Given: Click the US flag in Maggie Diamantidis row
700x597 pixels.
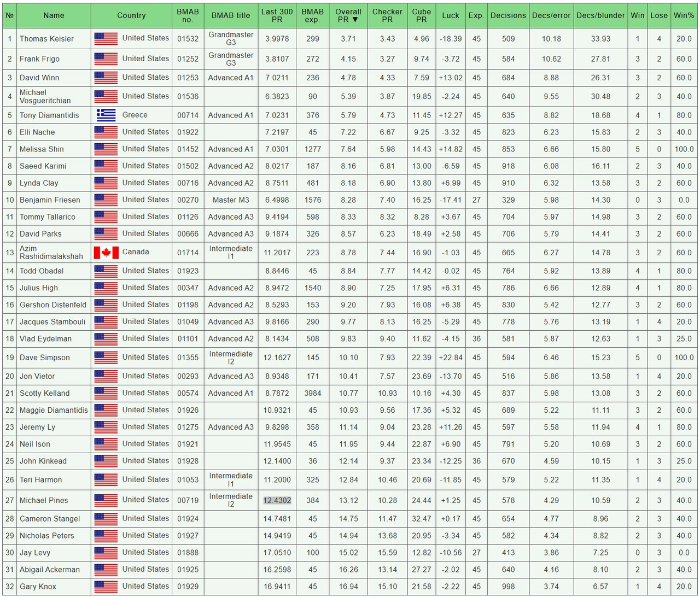Looking at the screenshot, I should coord(106,410).
